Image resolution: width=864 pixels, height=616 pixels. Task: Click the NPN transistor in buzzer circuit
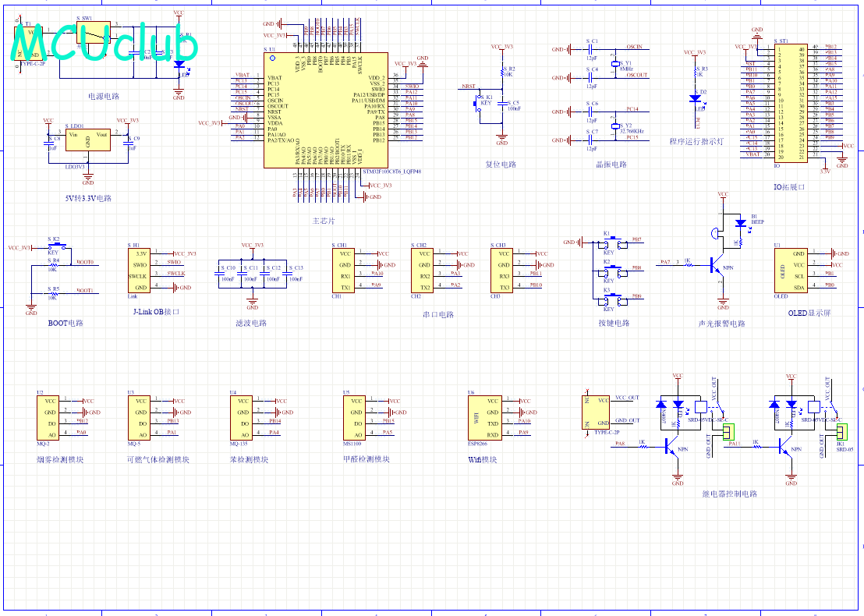click(716, 265)
